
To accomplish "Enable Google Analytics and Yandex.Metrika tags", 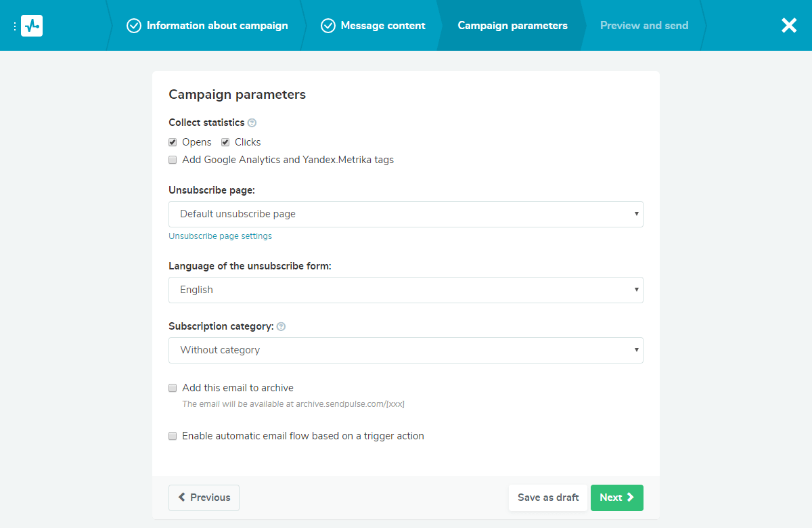I will [x=173, y=160].
